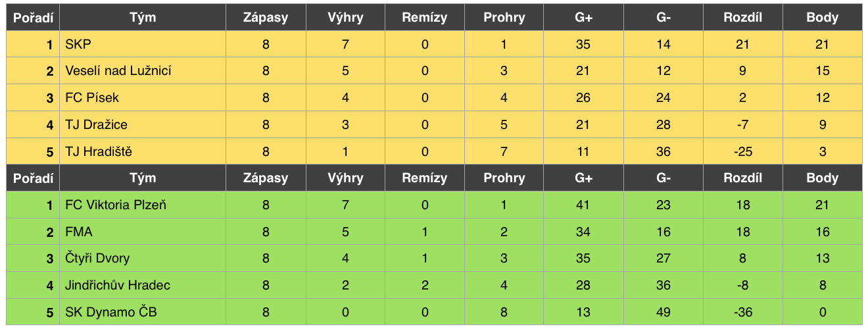Select the Body header in the green table
This screenshot has height=329, width=868.
pyautogui.click(x=823, y=178)
